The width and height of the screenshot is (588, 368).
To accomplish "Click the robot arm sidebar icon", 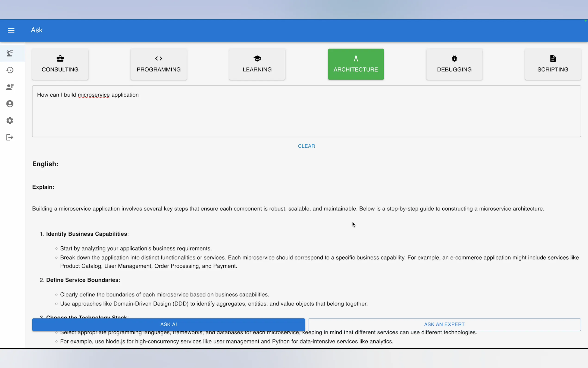I will point(10,53).
